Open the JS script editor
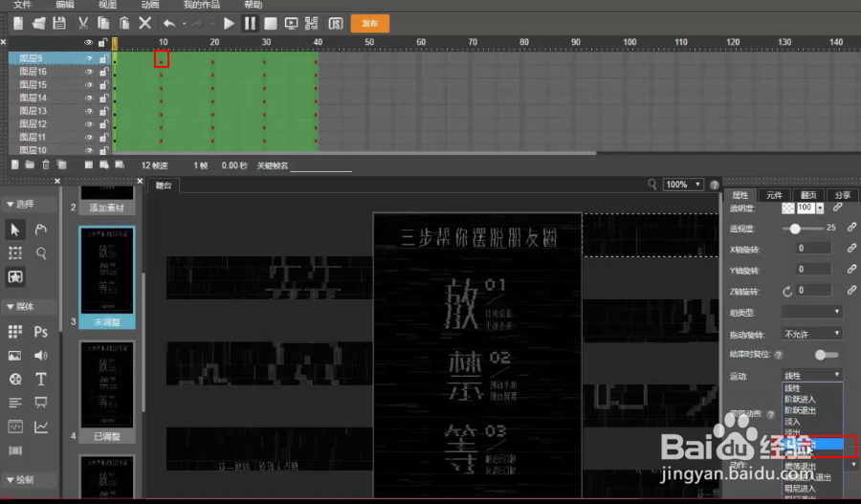Image resolution: width=861 pixels, height=504 pixels. [336, 24]
